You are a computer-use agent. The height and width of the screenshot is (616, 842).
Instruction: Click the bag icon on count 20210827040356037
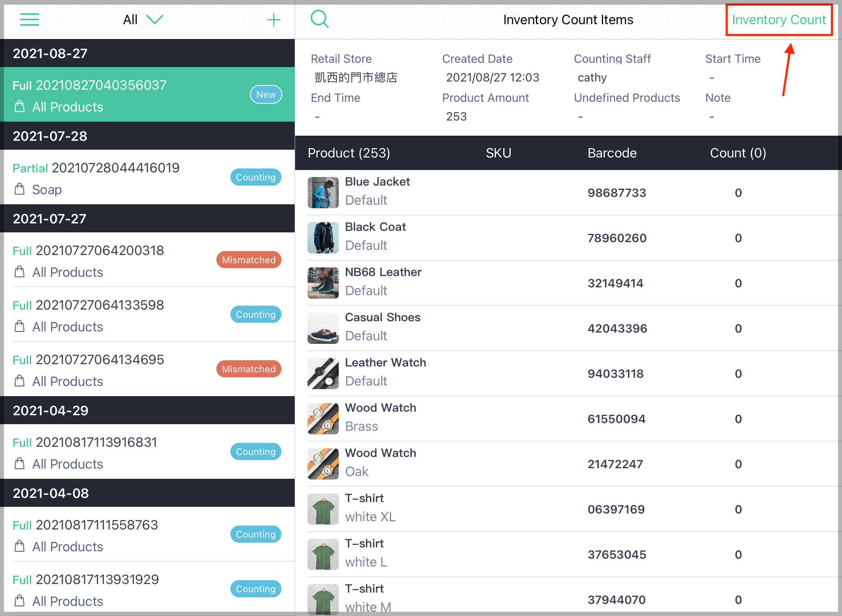[19, 106]
